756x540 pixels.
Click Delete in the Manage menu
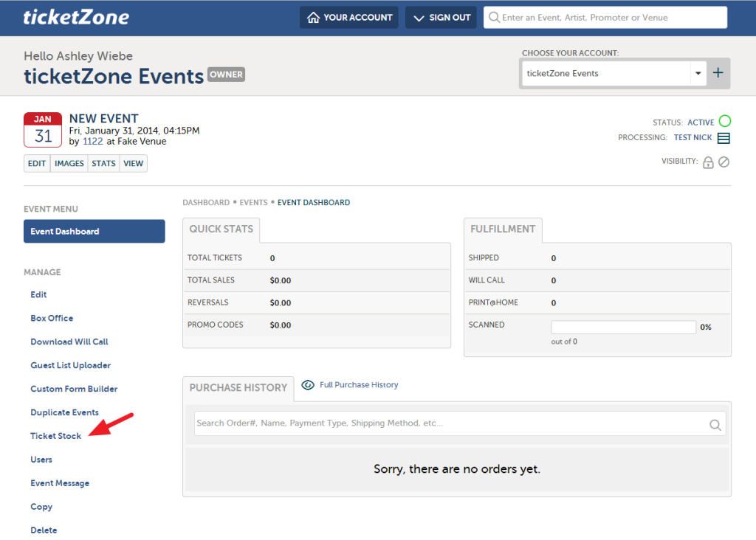point(44,530)
